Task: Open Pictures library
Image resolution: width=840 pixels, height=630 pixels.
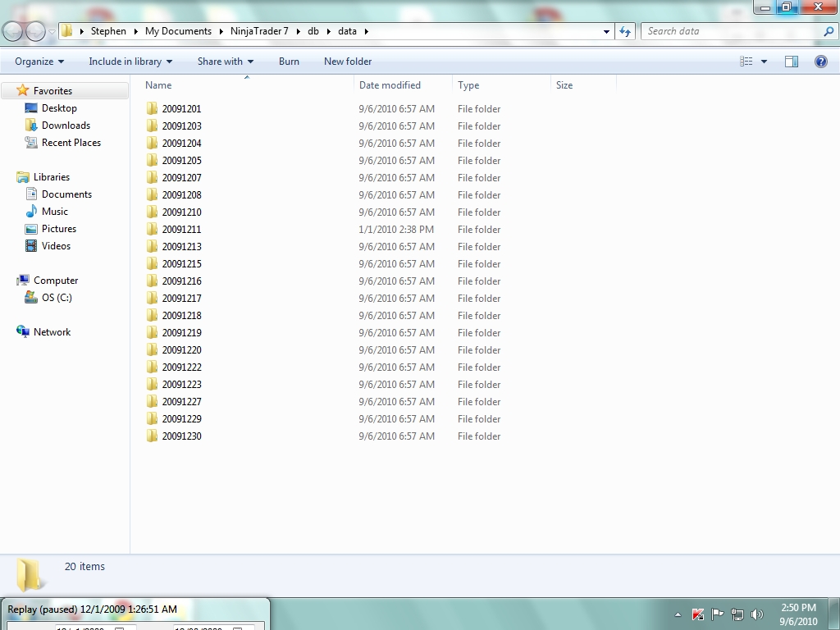Action: (x=59, y=229)
